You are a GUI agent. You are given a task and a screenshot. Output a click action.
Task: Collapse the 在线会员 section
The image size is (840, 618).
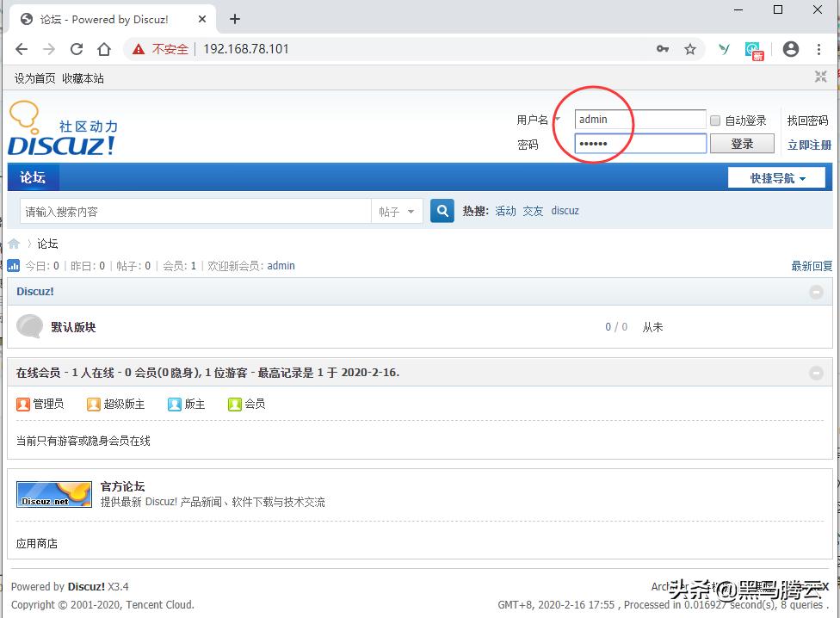click(816, 373)
